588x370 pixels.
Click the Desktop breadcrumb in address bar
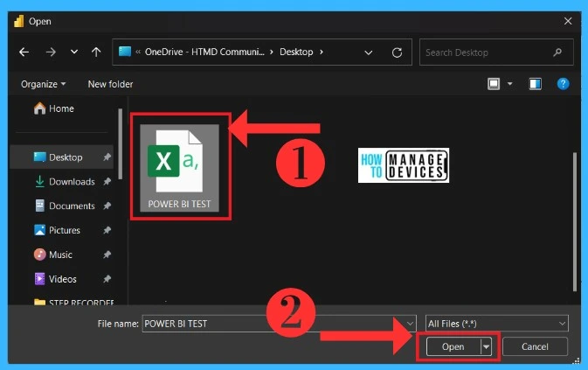296,52
